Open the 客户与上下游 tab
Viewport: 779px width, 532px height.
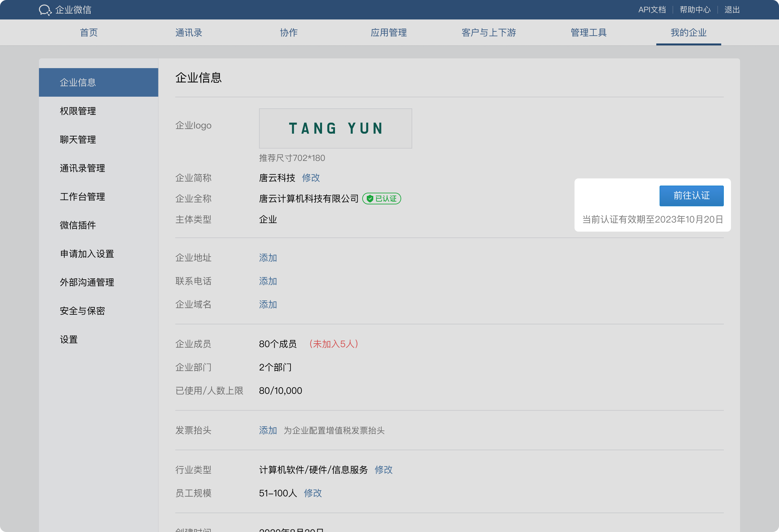coord(489,32)
